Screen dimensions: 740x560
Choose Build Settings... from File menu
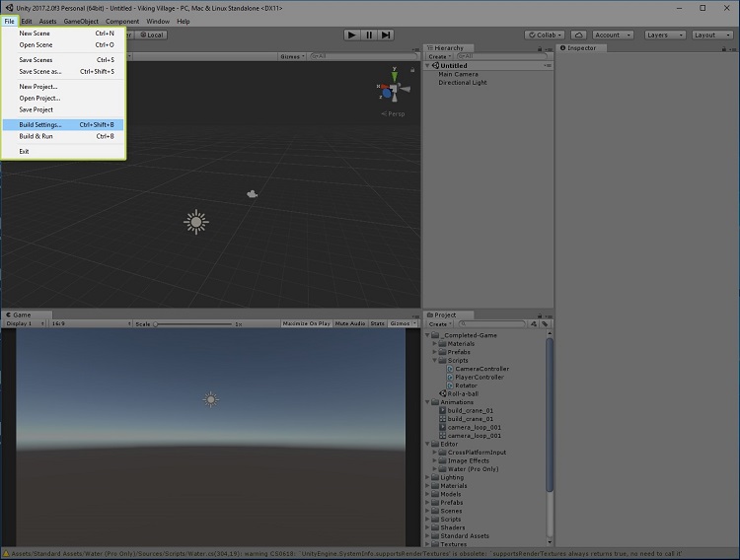(x=40, y=125)
